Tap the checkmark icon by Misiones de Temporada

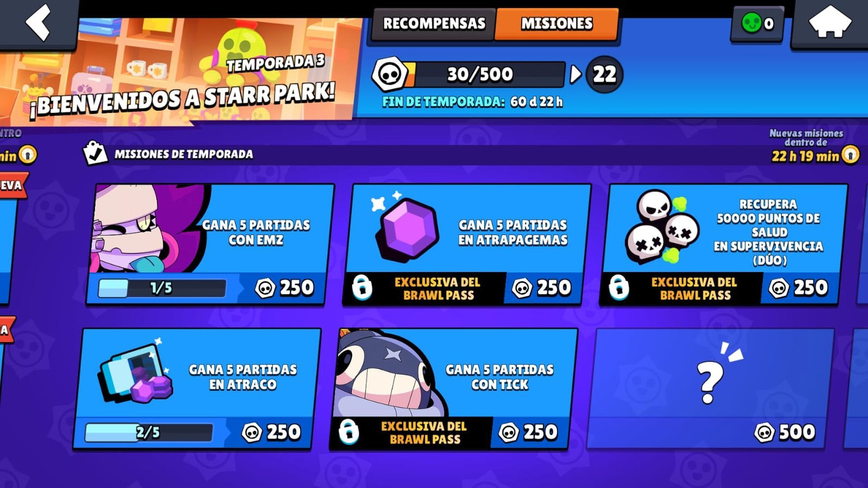[95, 154]
